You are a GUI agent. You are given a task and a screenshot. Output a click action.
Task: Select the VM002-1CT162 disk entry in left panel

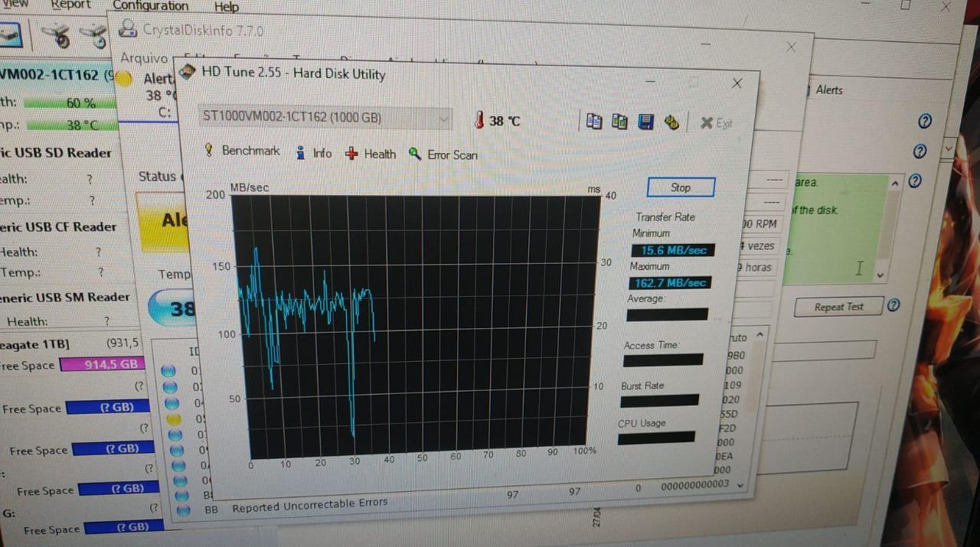click(x=57, y=75)
